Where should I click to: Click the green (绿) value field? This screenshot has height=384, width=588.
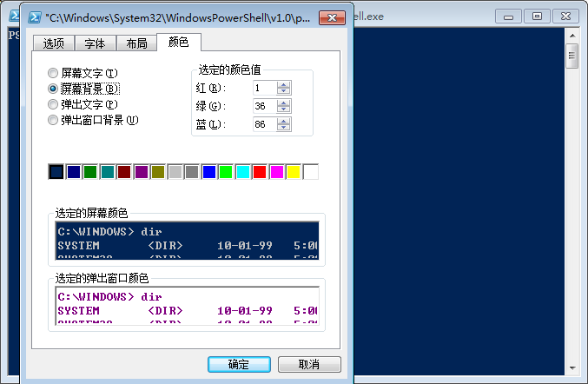[x=265, y=106]
